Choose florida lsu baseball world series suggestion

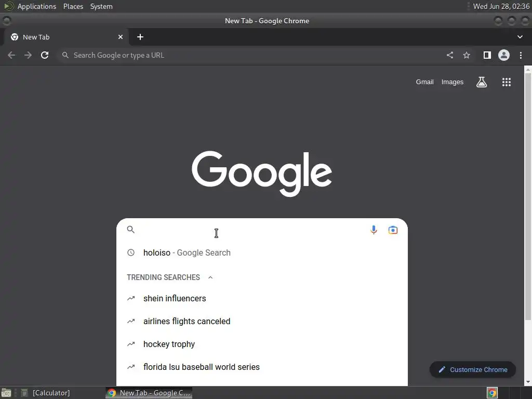point(262,367)
